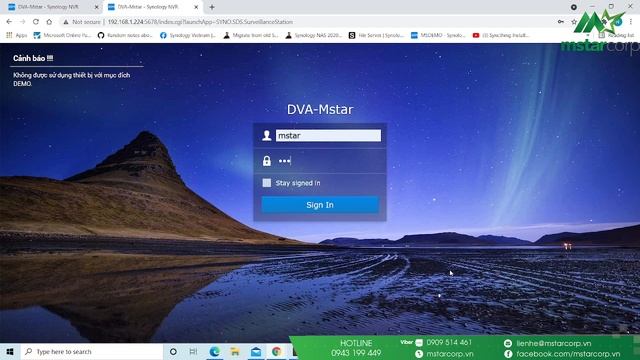The height and width of the screenshot is (360, 640).
Task: Open a new browser tab
Action: coord(212,7)
